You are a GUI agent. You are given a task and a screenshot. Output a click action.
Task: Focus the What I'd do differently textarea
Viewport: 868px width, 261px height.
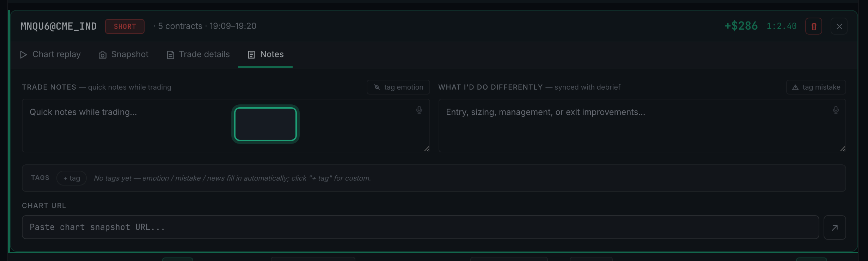tap(642, 126)
